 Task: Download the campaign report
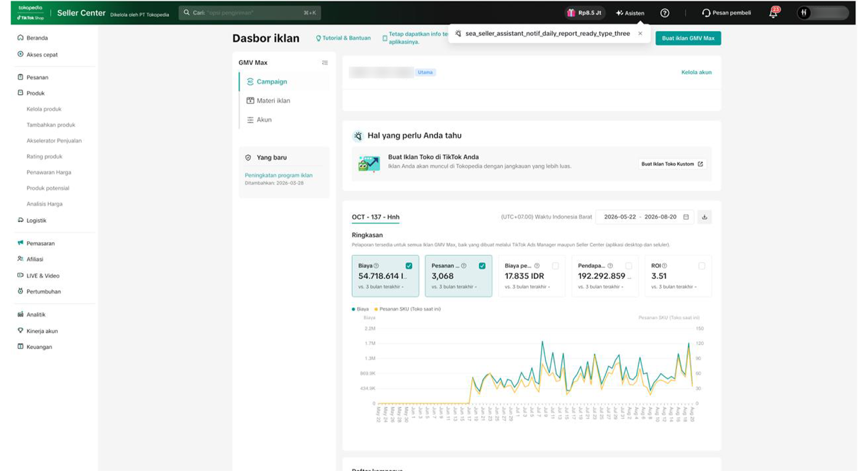coord(705,217)
